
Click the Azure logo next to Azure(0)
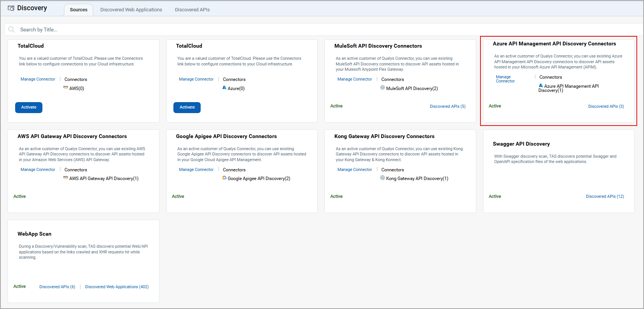point(225,87)
